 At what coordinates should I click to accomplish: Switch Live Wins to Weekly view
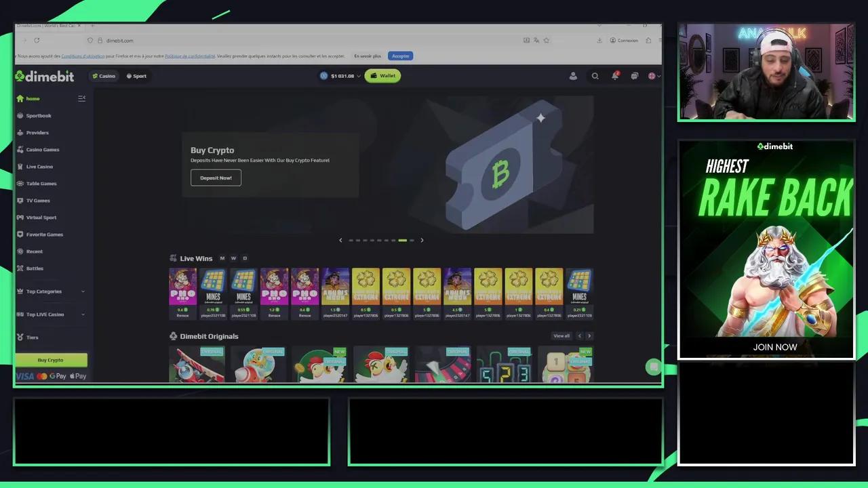tap(233, 258)
